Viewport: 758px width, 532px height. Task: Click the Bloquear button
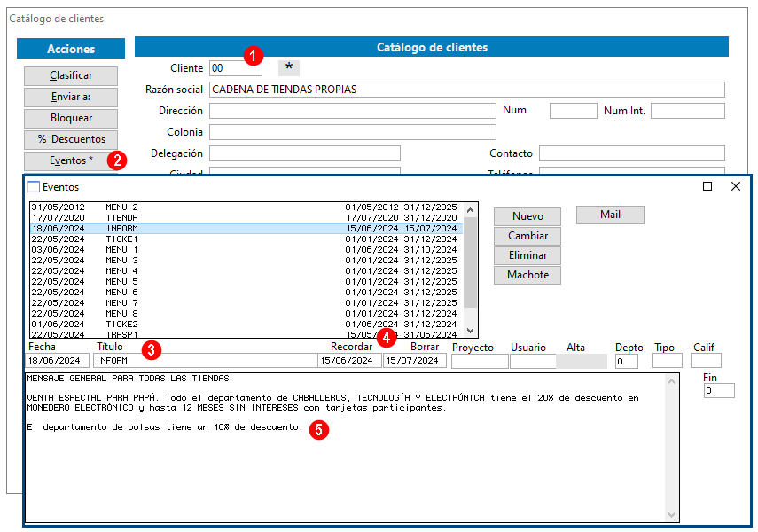coord(71,119)
